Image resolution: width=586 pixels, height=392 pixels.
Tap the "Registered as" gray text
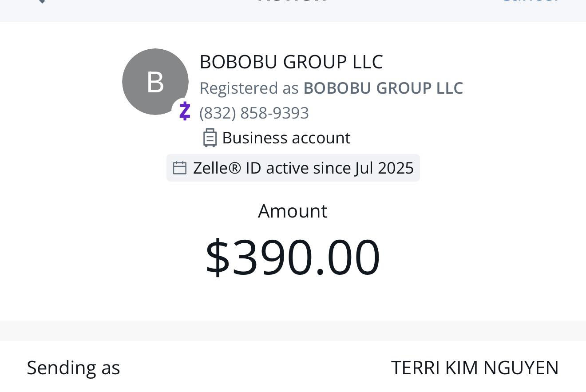click(249, 88)
